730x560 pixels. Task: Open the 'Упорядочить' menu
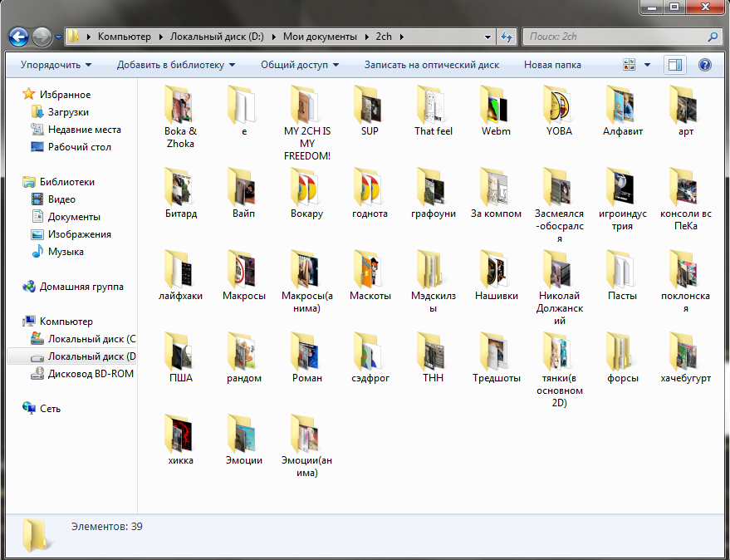click(x=56, y=65)
